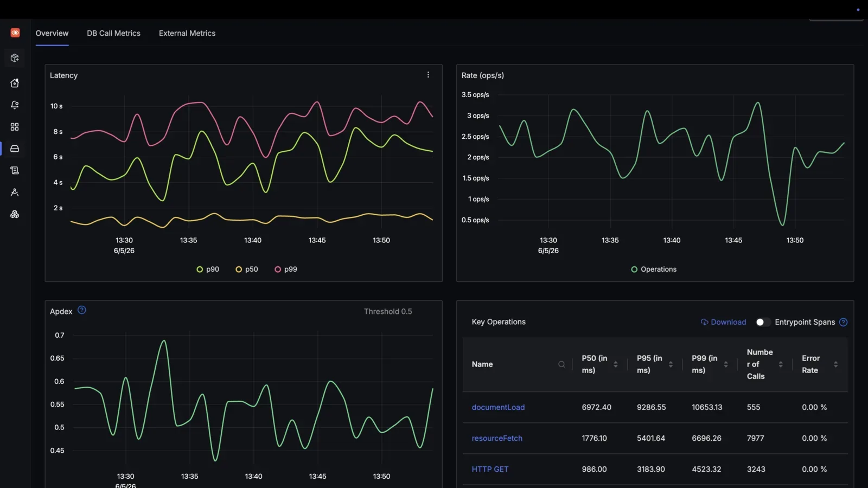Screen dimensions: 868x488
Task: Click the 3183.90 P95 value
Action: pyautogui.click(x=651, y=469)
